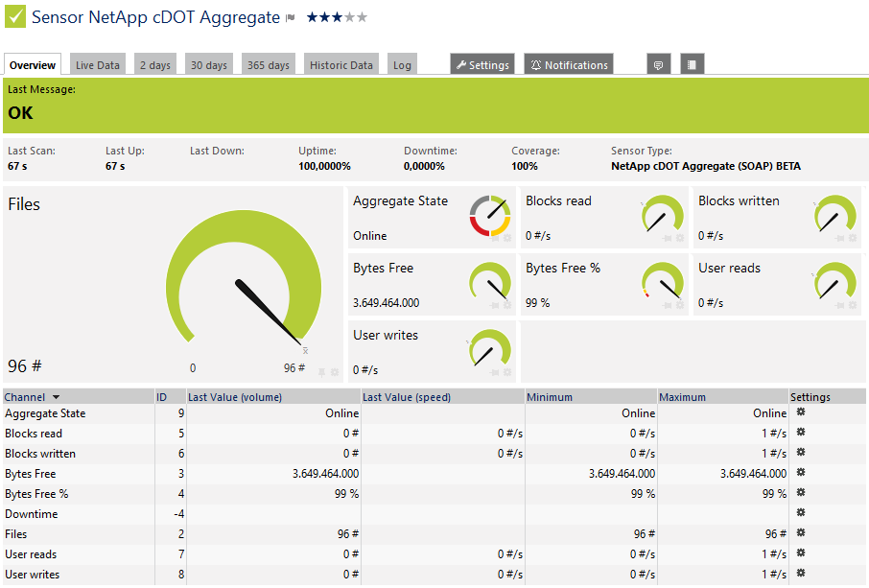
Task: Open settings gear for Blocks read channel
Action: [801, 433]
